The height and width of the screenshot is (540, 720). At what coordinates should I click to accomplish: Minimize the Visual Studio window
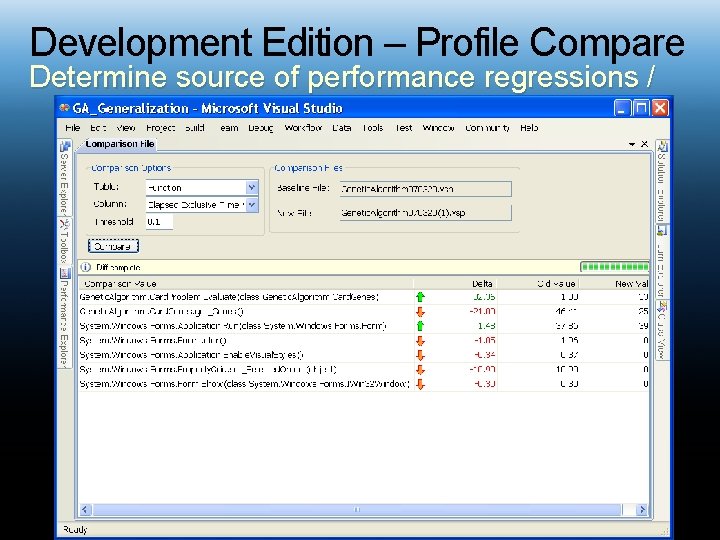pyautogui.click(x=622, y=108)
